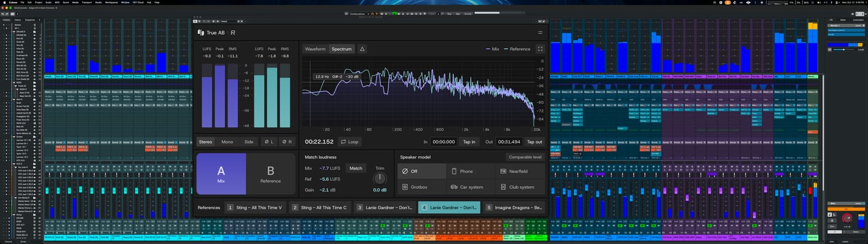Select the Nearfield speaker model
This screenshot has width=868, height=244.
[520, 171]
